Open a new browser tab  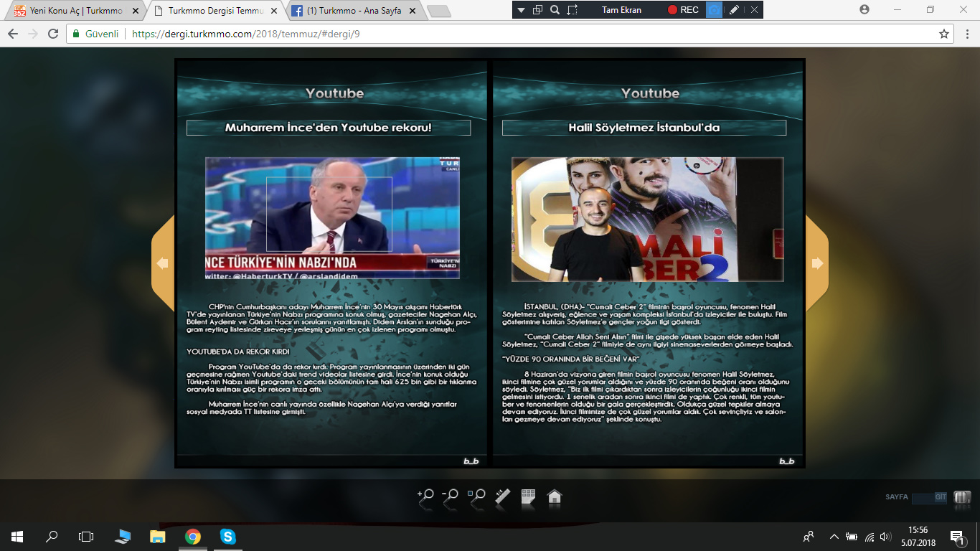438,11
